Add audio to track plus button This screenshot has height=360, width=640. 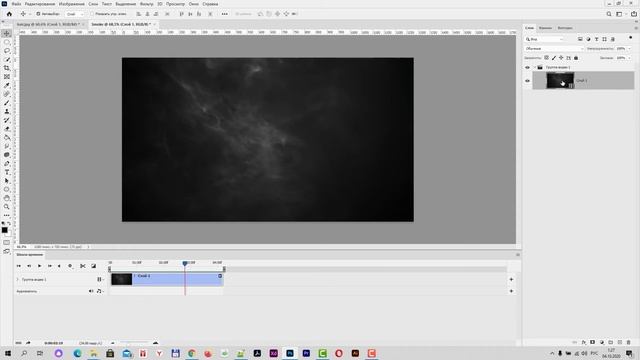[511, 291]
